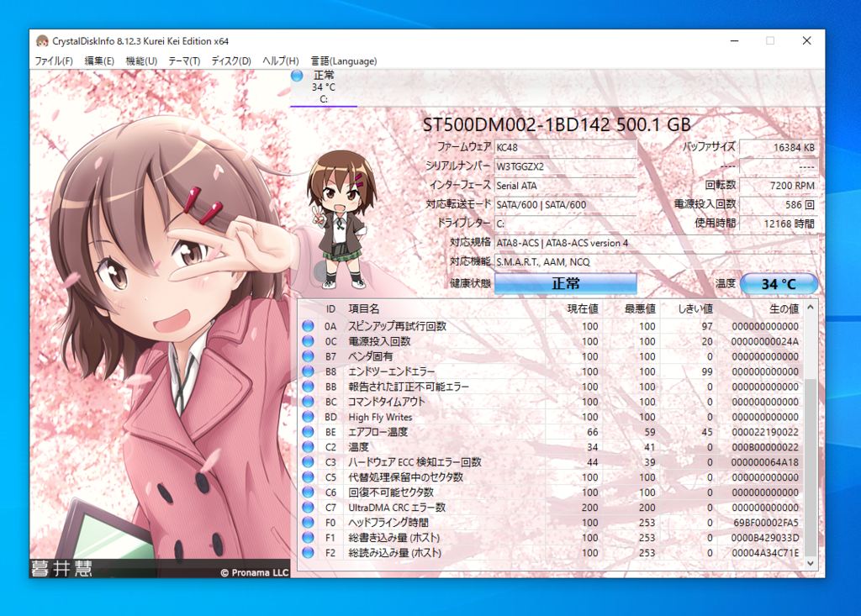Open the ファイル(F) menu
861x616 pixels.
coord(53,61)
